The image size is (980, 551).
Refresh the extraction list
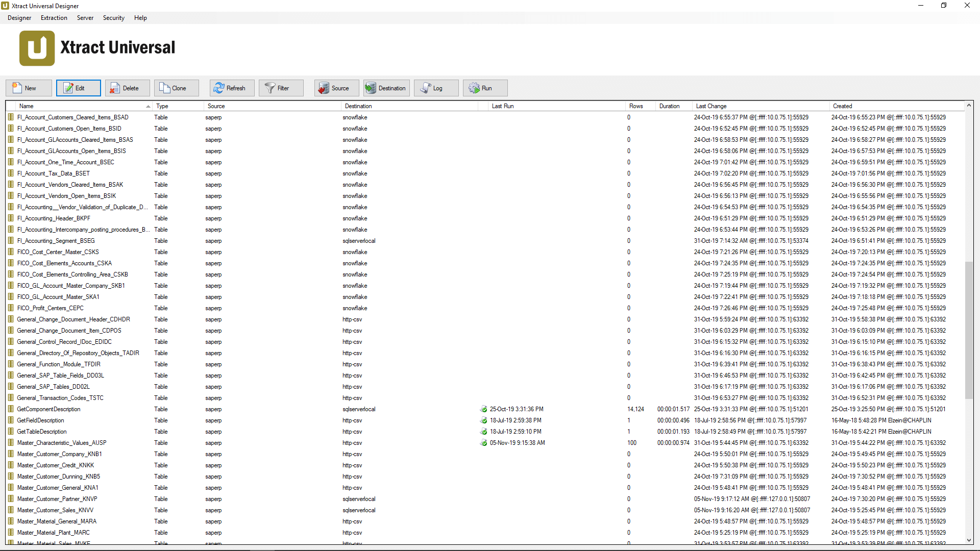click(x=232, y=88)
